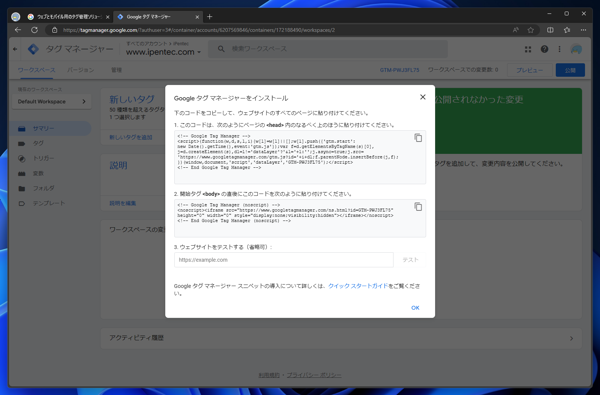Image resolution: width=600 pixels, height=395 pixels.
Task: Open the プライバシー ポリシー link
Action: point(314,375)
